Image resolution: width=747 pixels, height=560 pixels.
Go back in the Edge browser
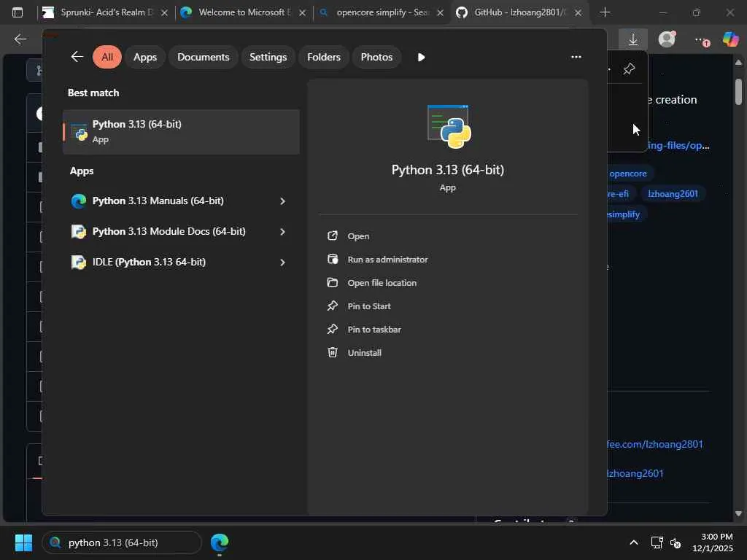(20, 39)
